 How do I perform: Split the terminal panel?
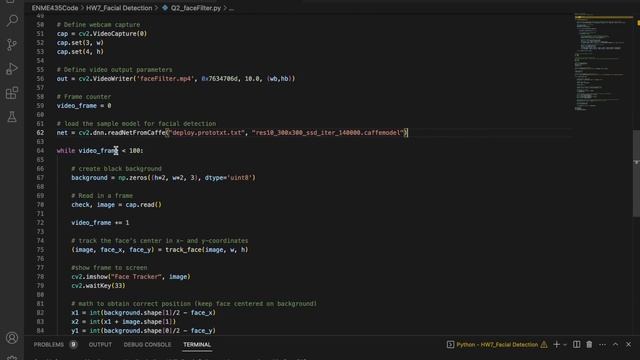(576, 344)
